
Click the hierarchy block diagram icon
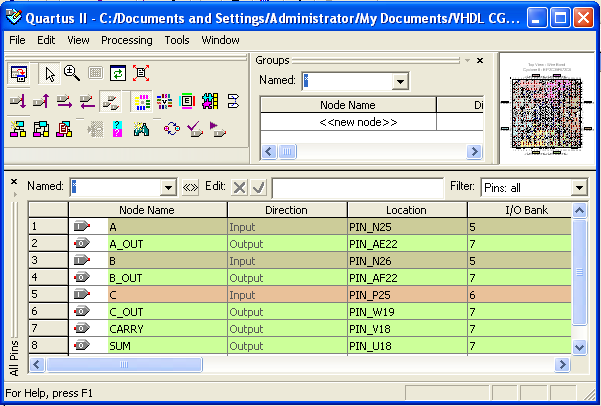(x=41, y=129)
